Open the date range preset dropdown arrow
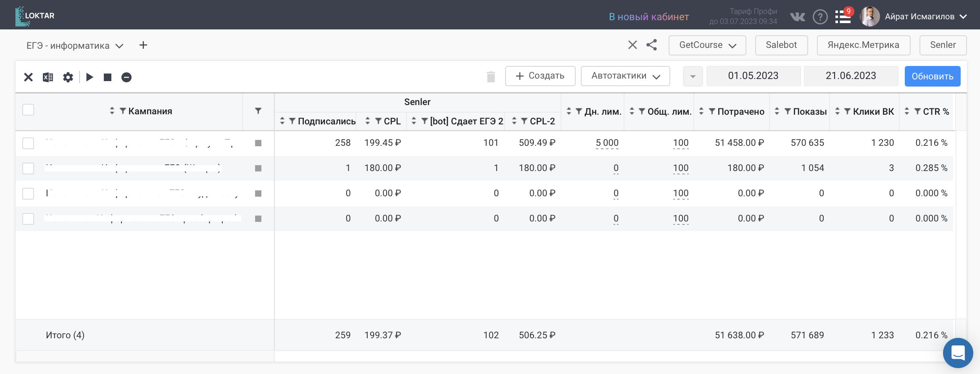This screenshot has height=374, width=980. coord(693,76)
